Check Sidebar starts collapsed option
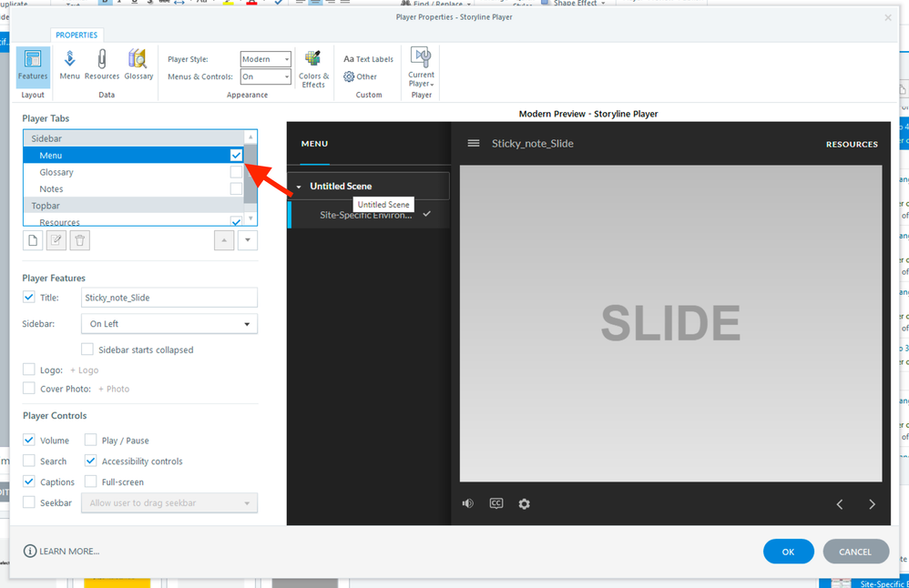Image resolution: width=909 pixels, height=588 pixels. [87, 350]
